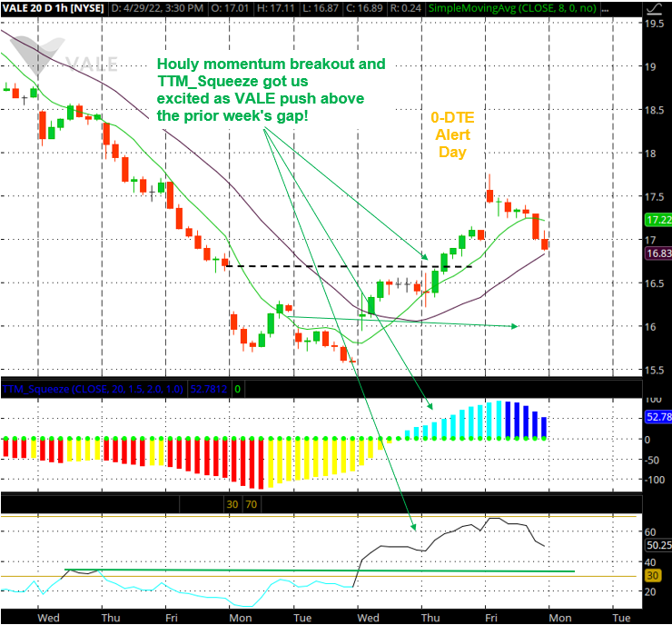672x625 pixels.
Task: Click the 50.25 RSI value bubble
Action: (658, 545)
